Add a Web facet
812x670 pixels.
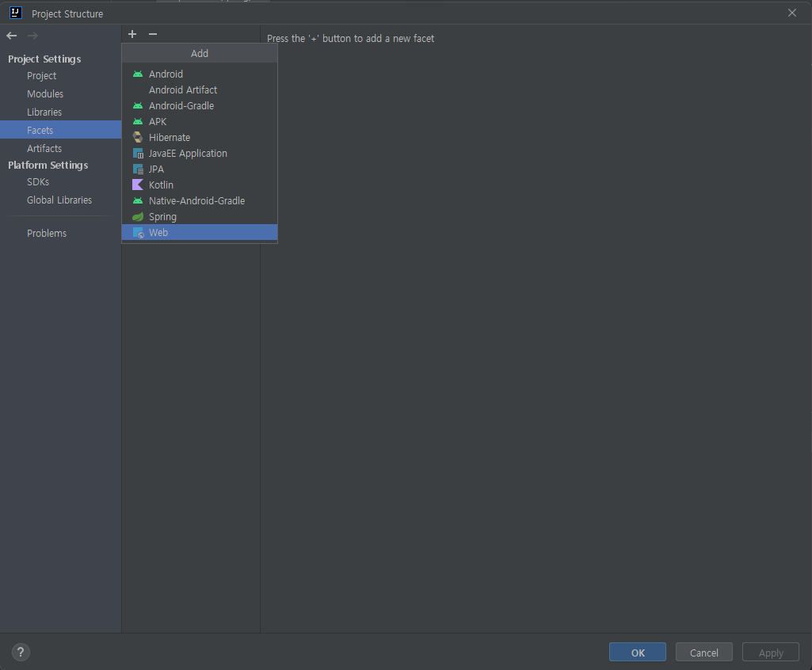[200, 233]
